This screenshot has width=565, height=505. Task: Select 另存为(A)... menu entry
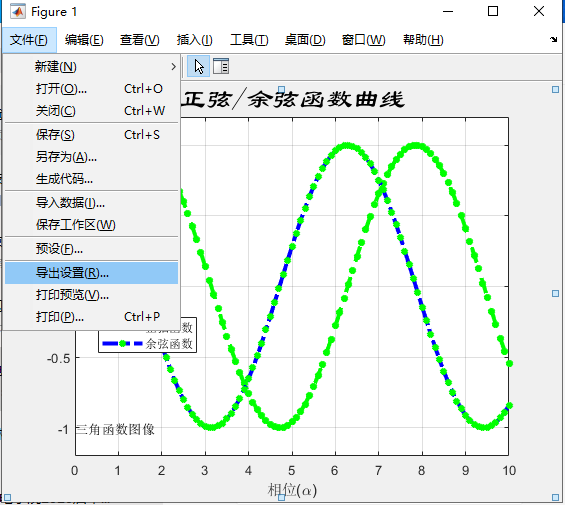[x=92, y=157]
